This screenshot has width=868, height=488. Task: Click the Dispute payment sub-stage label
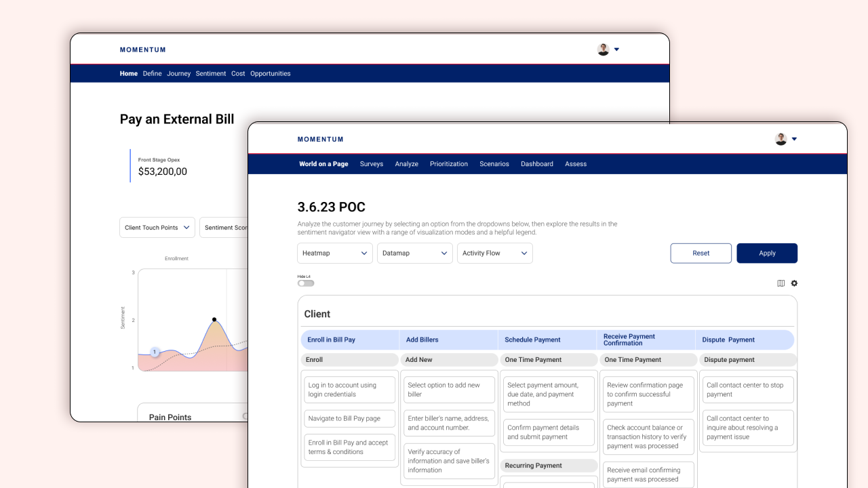748,360
